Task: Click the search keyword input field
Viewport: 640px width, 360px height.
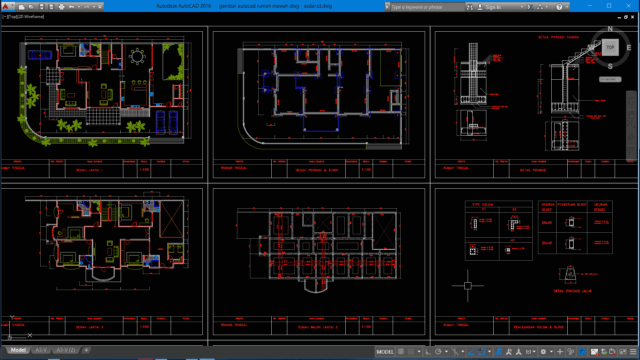Action: 427,7
